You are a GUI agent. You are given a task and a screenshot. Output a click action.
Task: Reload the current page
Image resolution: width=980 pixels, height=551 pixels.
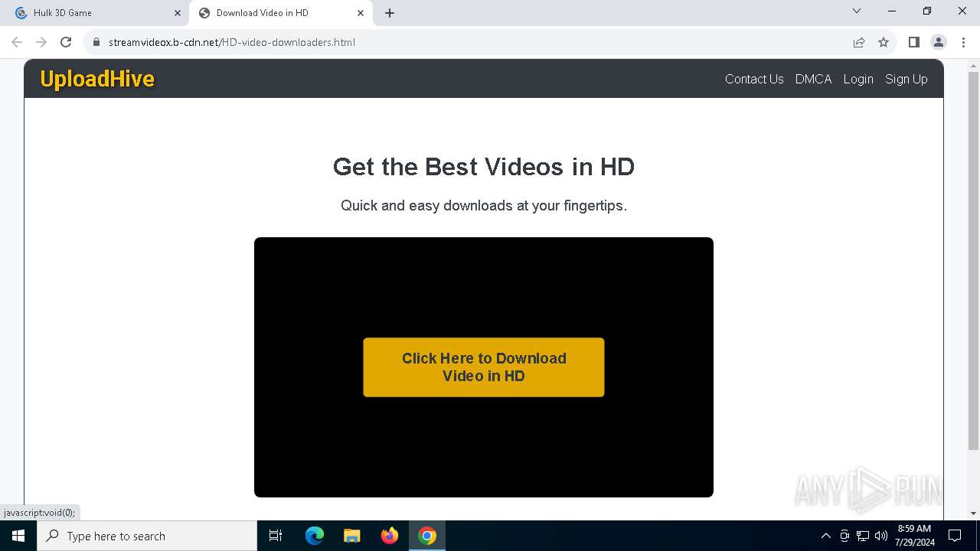[x=66, y=42]
